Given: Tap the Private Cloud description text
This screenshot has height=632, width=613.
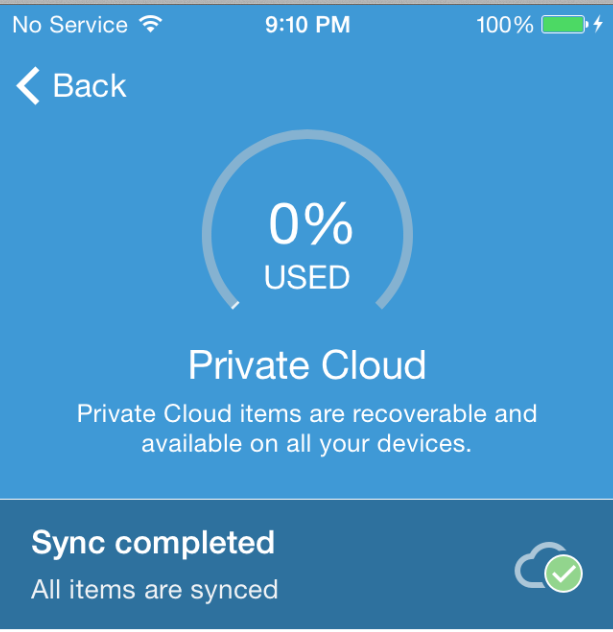Looking at the screenshot, I should (x=307, y=428).
